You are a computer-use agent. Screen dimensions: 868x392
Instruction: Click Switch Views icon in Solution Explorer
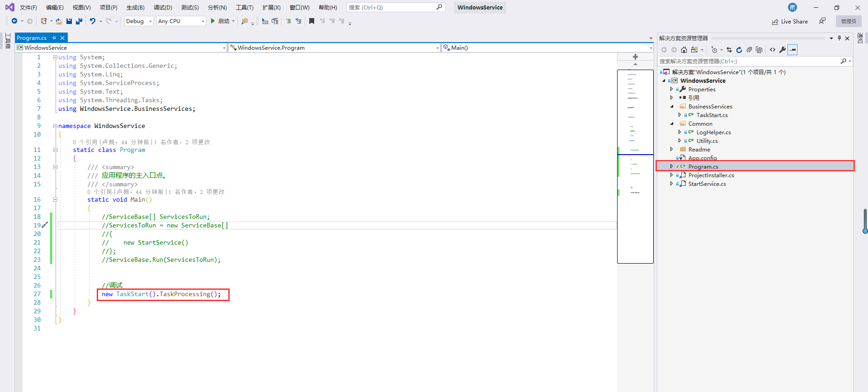(694, 50)
